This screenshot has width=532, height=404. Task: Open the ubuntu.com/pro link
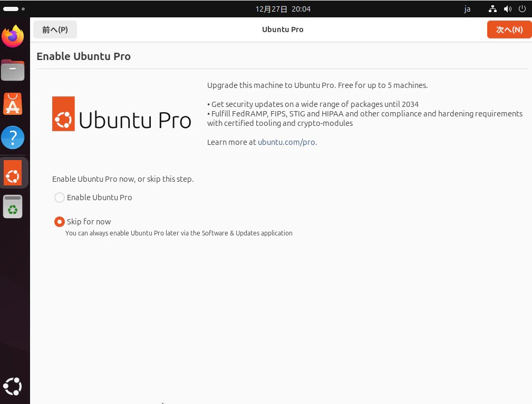[x=286, y=142]
